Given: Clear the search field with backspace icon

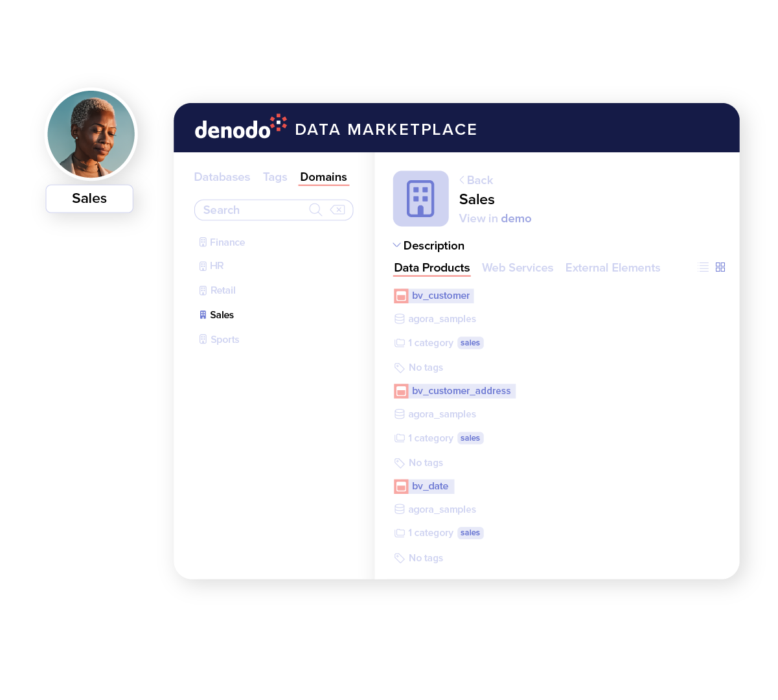Looking at the screenshot, I should pyautogui.click(x=338, y=210).
